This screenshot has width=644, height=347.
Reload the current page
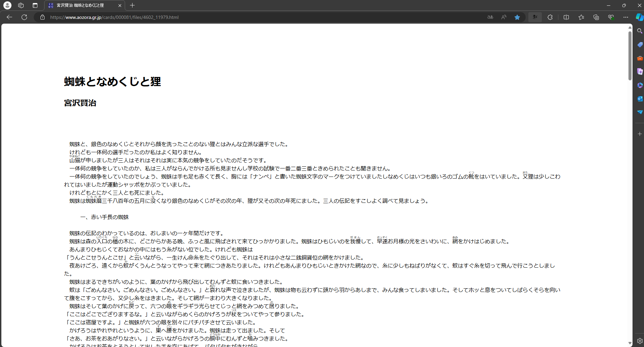pos(24,17)
